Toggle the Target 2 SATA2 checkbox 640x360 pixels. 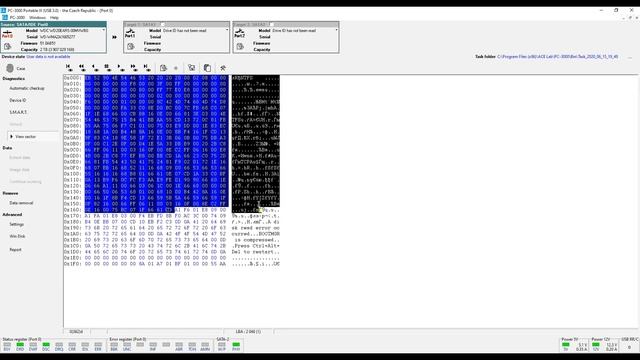(x=272, y=24)
